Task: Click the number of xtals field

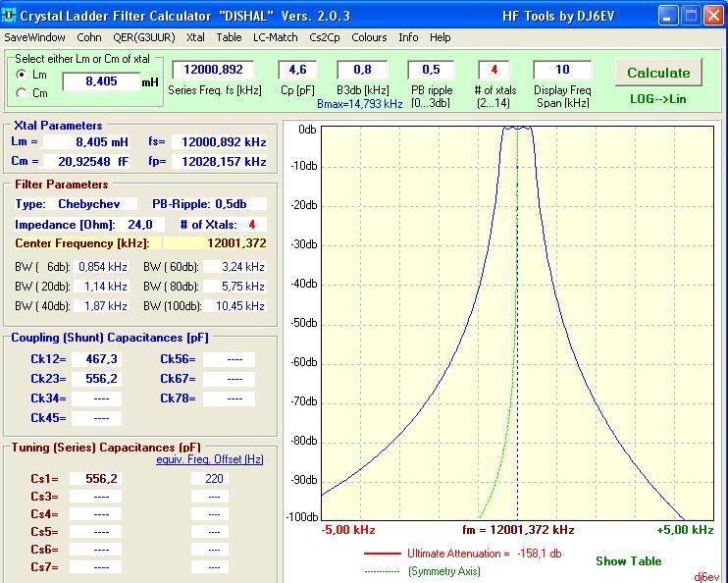Action: (x=494, y=70)
